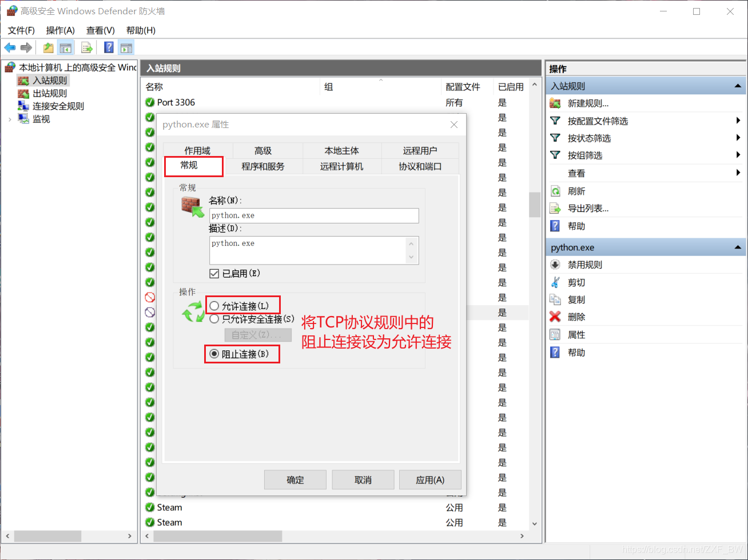This screenshot has height=560, width=748.
Task: Click the 取消 button
Action: [x=363, y=480]
